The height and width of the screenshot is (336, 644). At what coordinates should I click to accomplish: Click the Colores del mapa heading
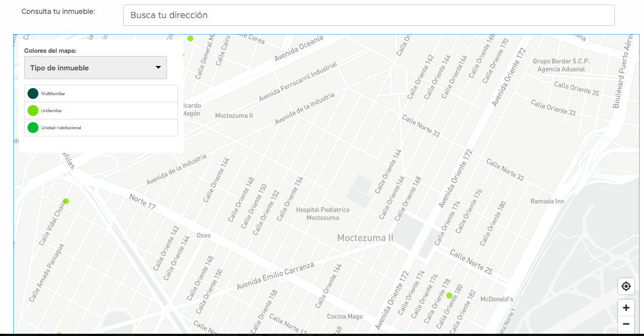click(51, 51)
